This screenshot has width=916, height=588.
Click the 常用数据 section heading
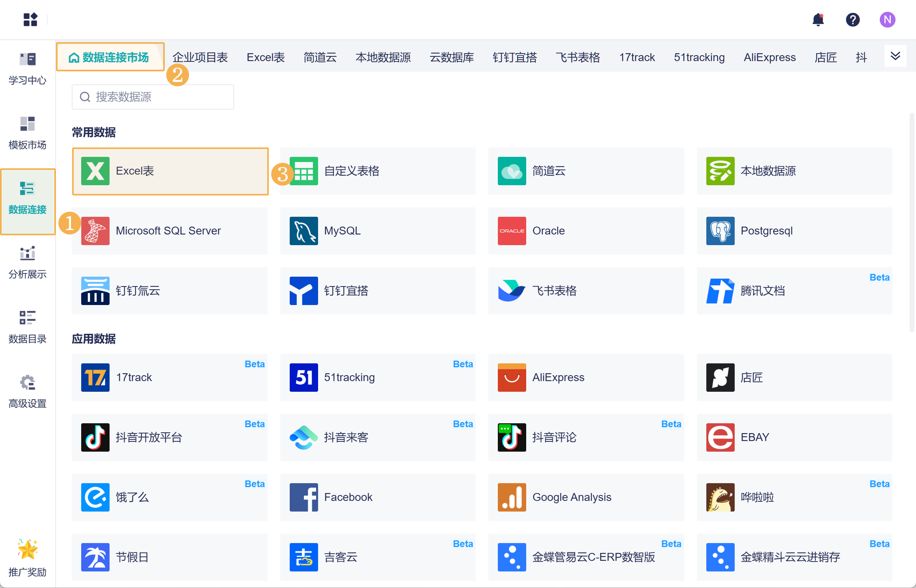(x=94, y=132)
